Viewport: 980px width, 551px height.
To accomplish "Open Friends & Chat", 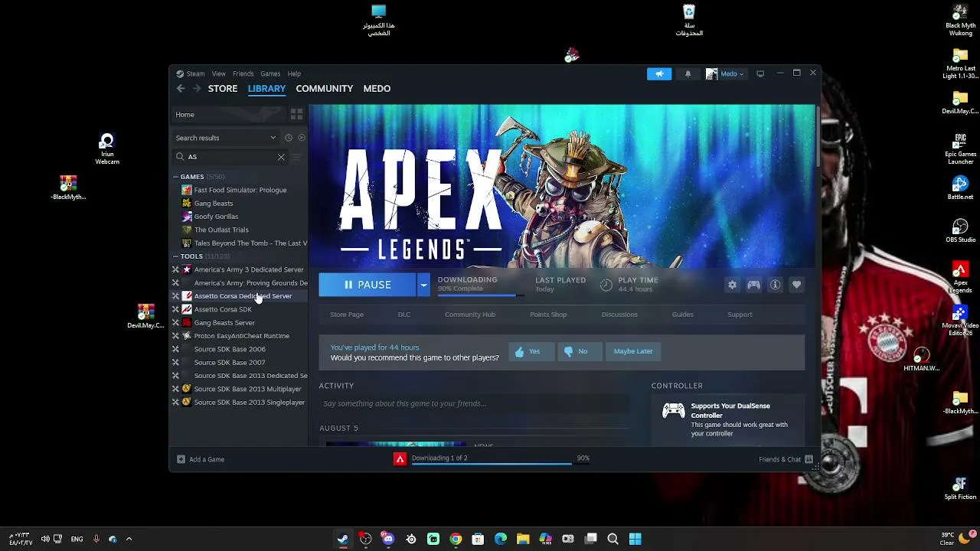I will point(786,459).
